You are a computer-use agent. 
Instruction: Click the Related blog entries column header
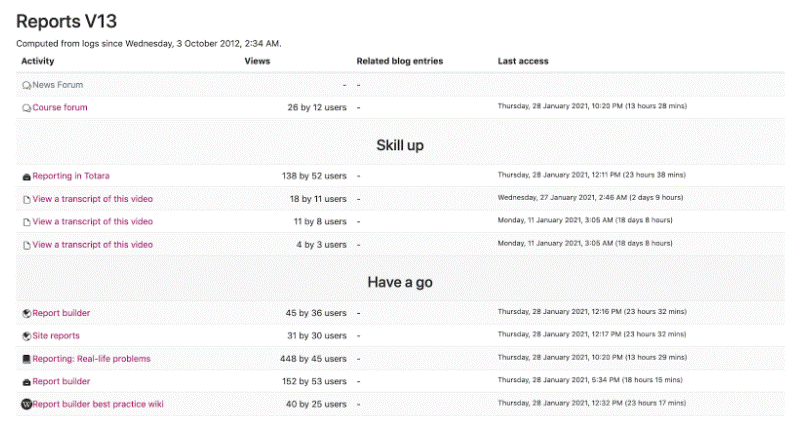[399, 61]
